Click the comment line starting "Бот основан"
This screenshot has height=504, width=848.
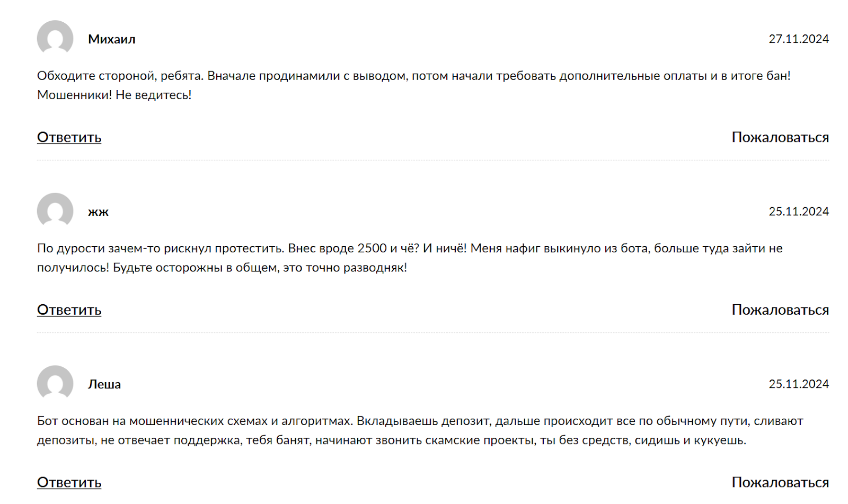tap(420, 421)
